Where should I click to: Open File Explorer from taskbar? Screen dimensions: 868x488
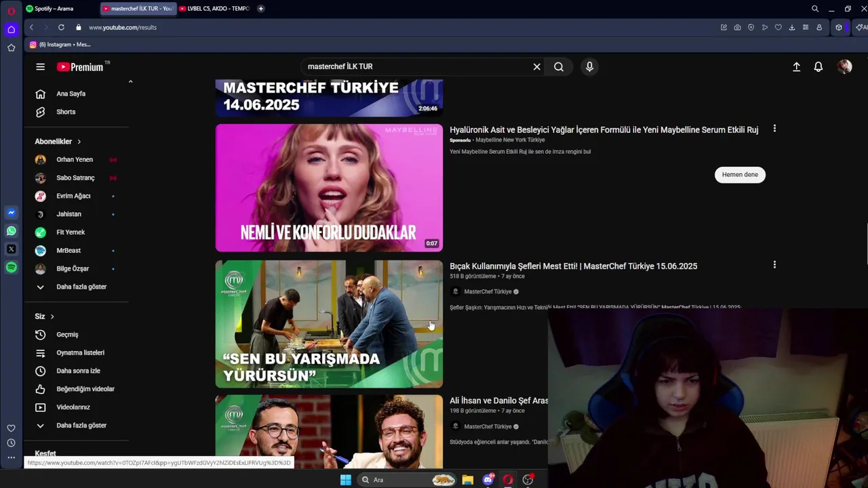(467, 480)
